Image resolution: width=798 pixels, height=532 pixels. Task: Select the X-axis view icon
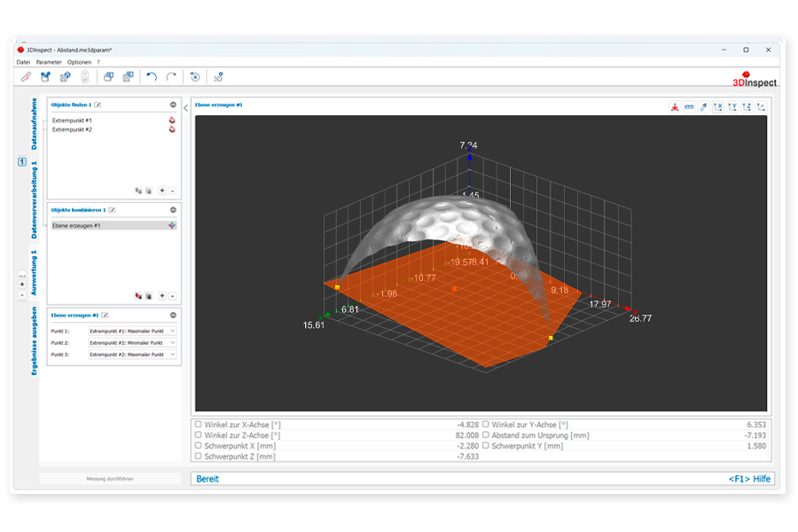(x=718, y=106)
